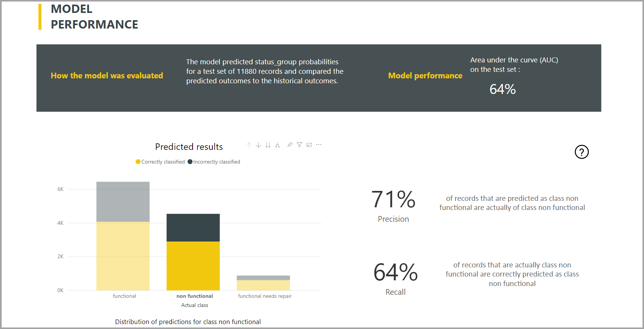
Task: Select the functional bar's light yellow segment
Action: [x=123, y=256]
